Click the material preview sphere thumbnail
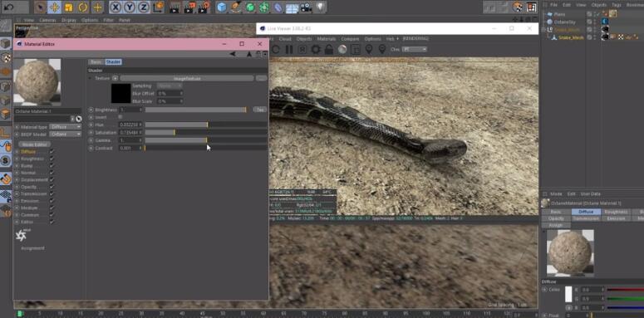 pyautogui.click(x=37, y=82)
